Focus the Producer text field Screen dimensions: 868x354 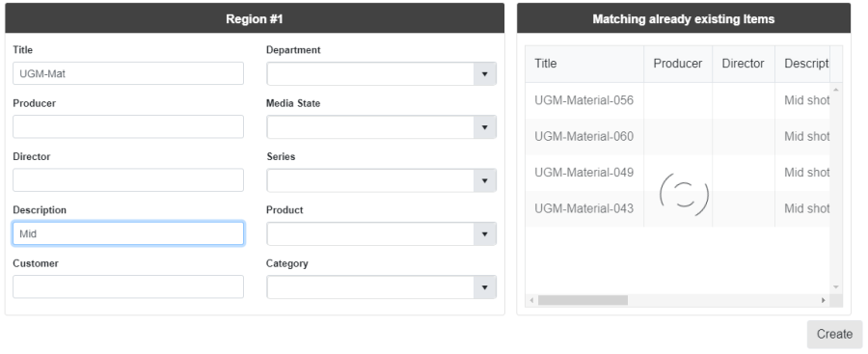point(128,126)
